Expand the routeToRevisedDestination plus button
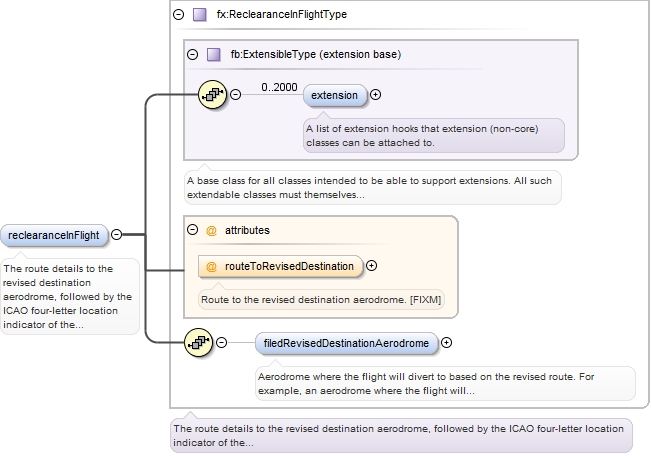This screenshot has height=456, width=651. point(372,266)
